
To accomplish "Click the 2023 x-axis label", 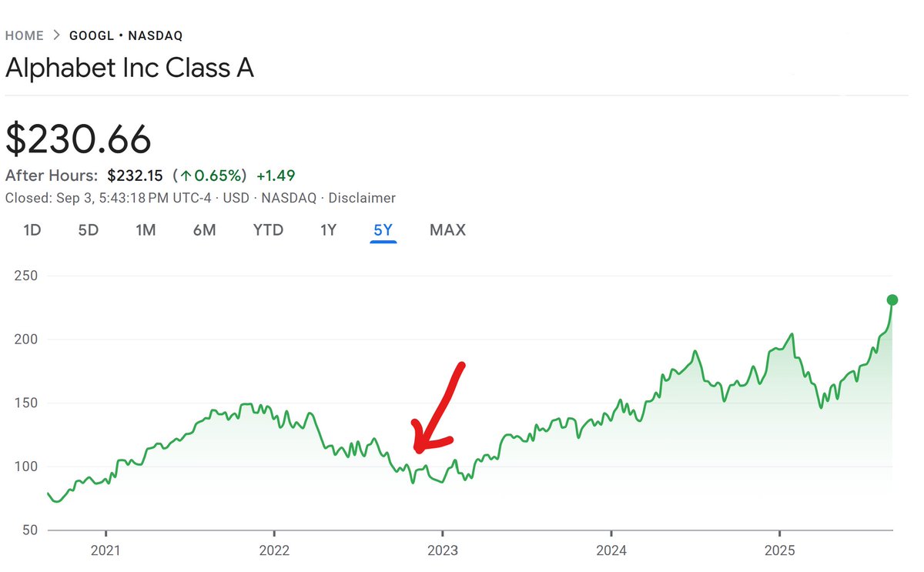I will coord(442,550).
